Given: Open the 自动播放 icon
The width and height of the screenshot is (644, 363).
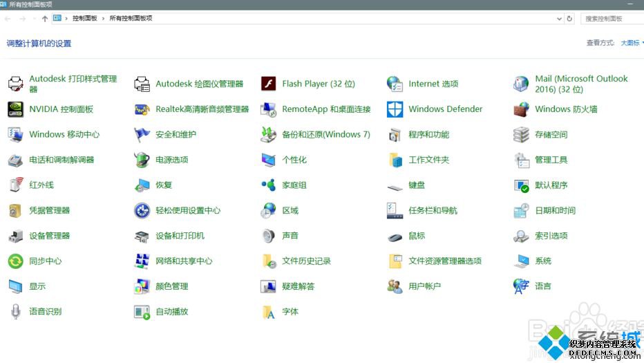Looking at the screenshot, I should coord(142,312).
